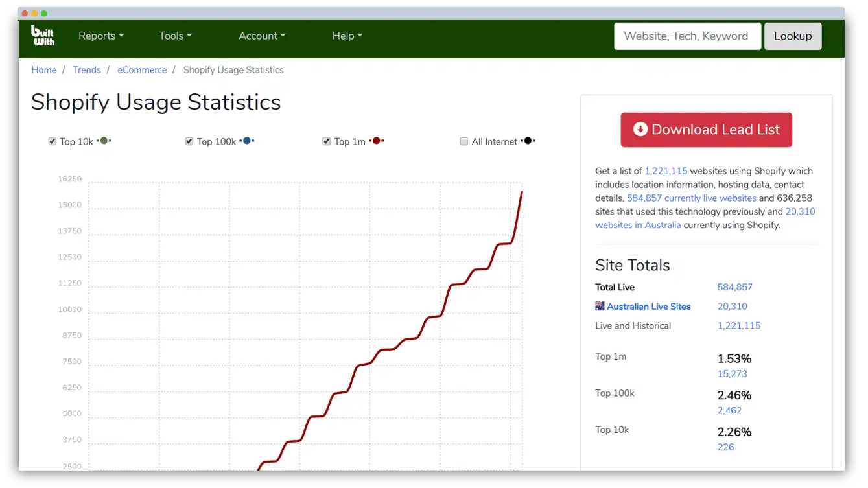Click the black All Internet legend marker
The width and height of the screenshot is (868, 488).
(x=528, y=141)
